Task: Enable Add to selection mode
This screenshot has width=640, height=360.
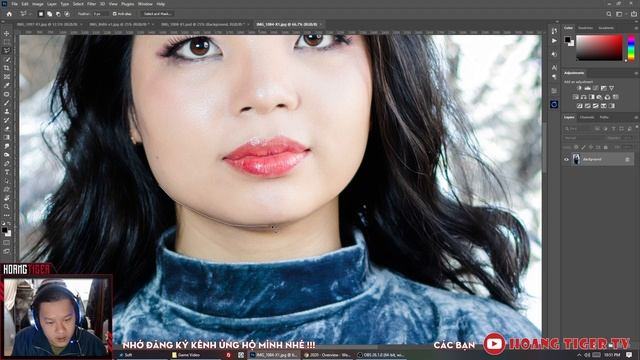Action: 49,14
